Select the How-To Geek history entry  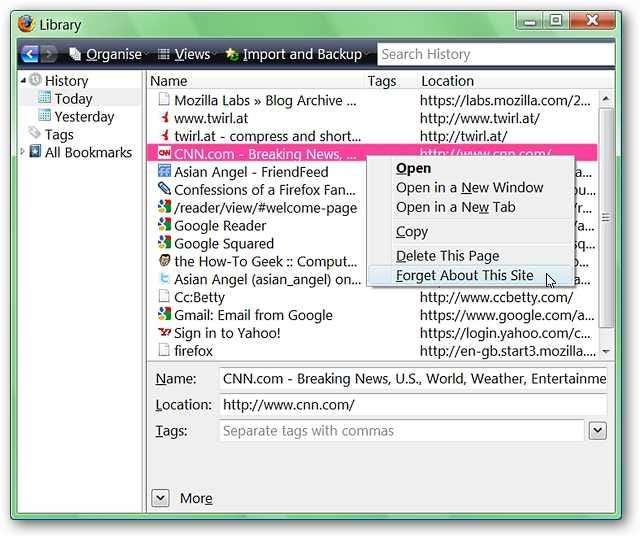pos(265,262)
